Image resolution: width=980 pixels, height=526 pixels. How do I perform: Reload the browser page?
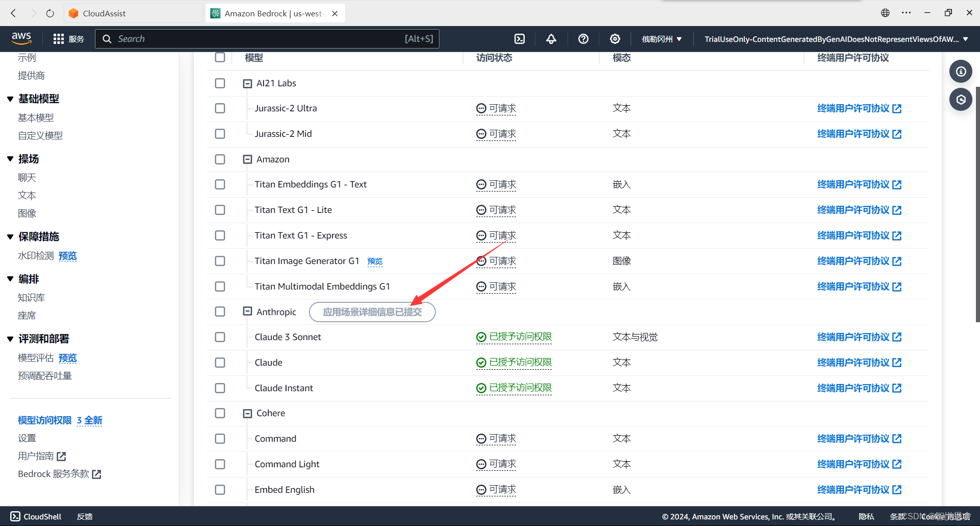[50, 13]
